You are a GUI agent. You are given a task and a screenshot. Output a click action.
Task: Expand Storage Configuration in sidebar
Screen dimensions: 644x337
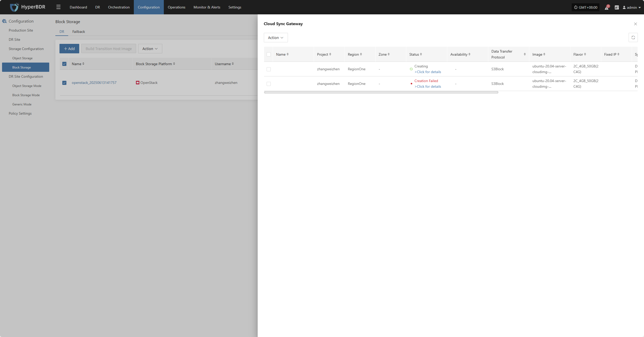(x=26, y=49)
